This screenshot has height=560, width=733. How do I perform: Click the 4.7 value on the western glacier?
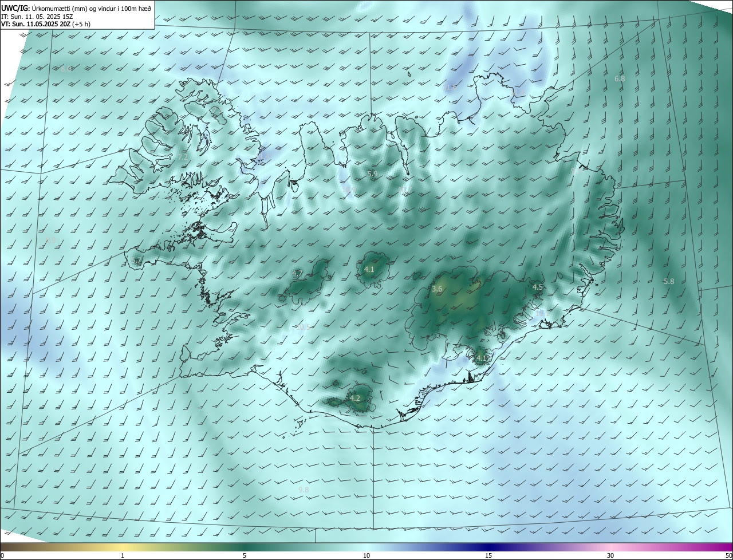tap(297, 273)
